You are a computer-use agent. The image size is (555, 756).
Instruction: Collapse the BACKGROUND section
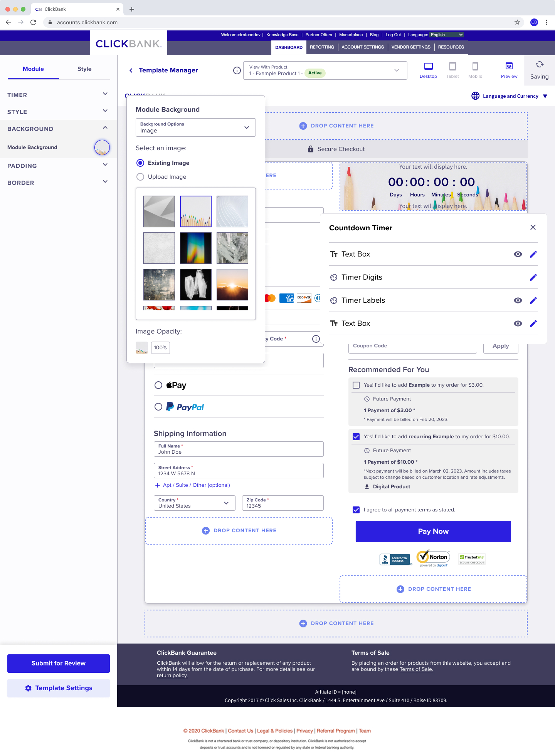pyautogui.click(x=59, y=129)
